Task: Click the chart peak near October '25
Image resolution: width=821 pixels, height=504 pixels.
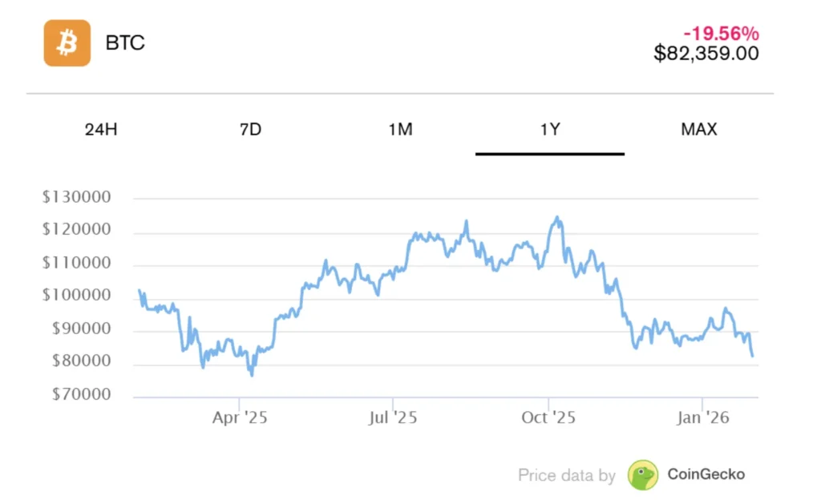Action: coord(556,216)
